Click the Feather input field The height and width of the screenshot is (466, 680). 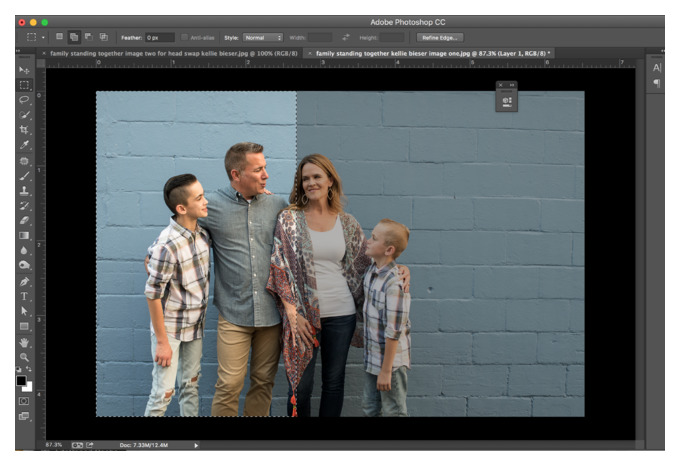coord(160,38)
